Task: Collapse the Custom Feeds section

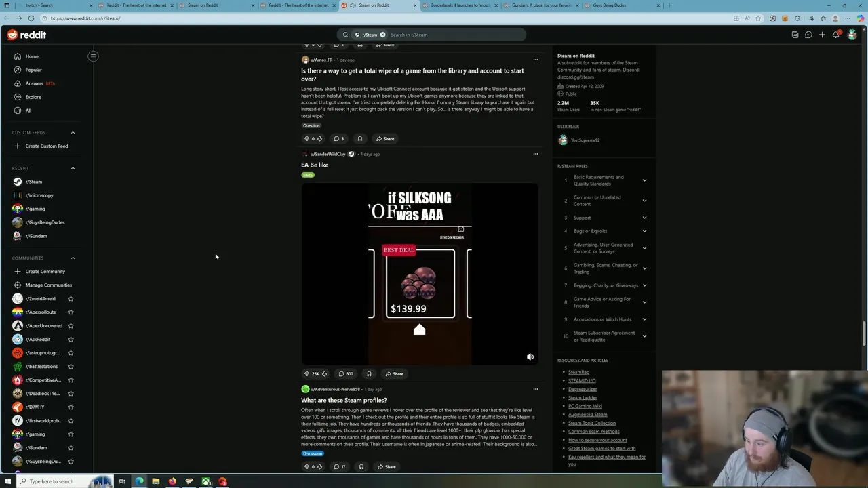Action: (73, 132)
